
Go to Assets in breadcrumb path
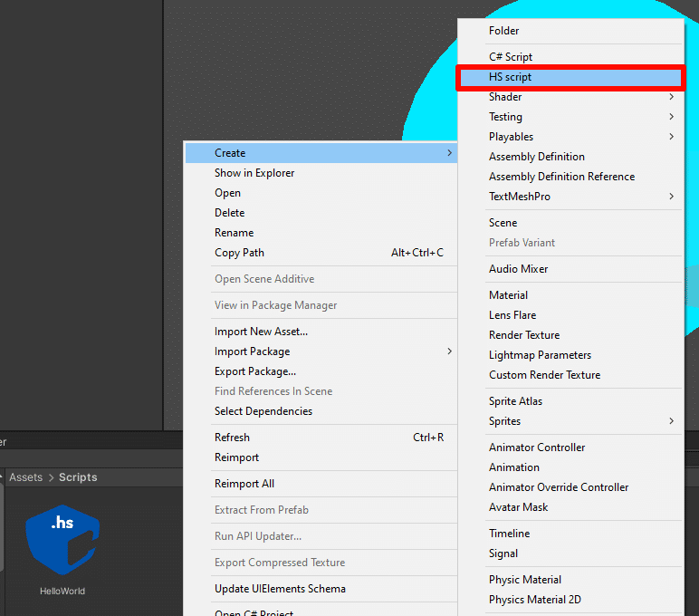(x=26, y=477)
